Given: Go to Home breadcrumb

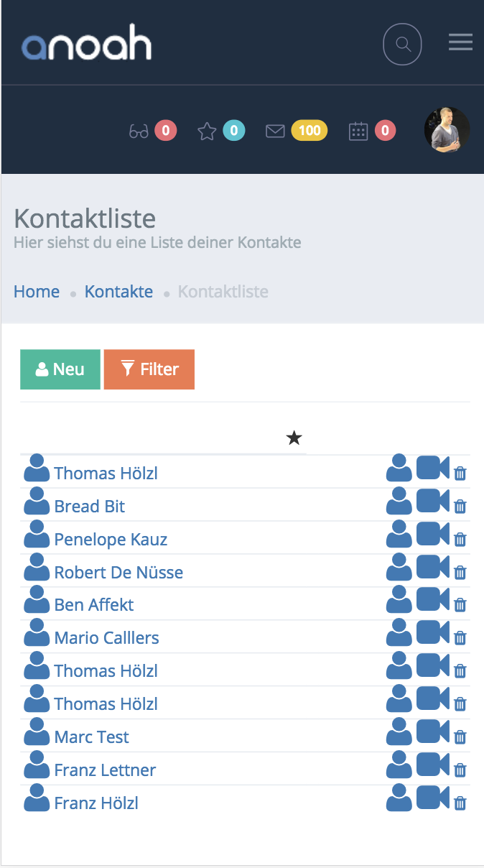Looking at the screenshot, I should (x=37, y=292).
